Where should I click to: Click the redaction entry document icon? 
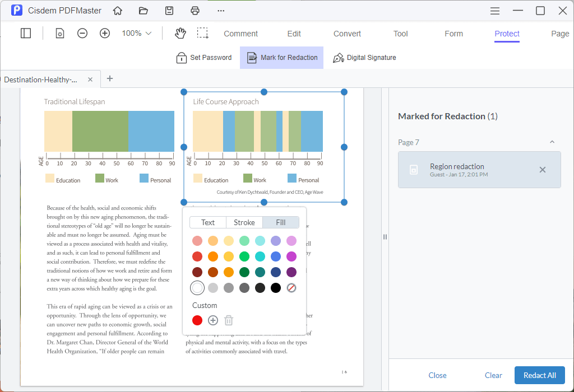[x=414, y=170]
